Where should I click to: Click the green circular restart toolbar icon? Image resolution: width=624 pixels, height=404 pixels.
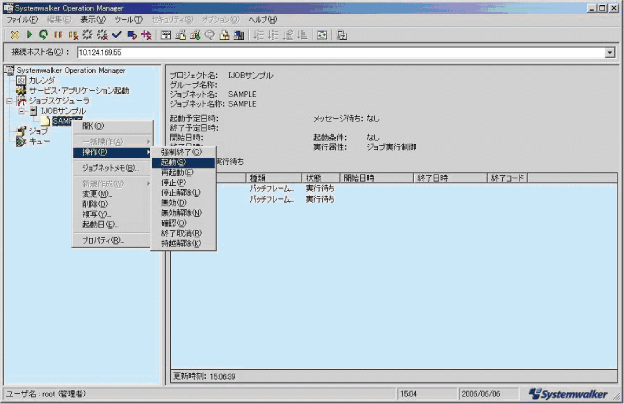click(x=43, y=35)
